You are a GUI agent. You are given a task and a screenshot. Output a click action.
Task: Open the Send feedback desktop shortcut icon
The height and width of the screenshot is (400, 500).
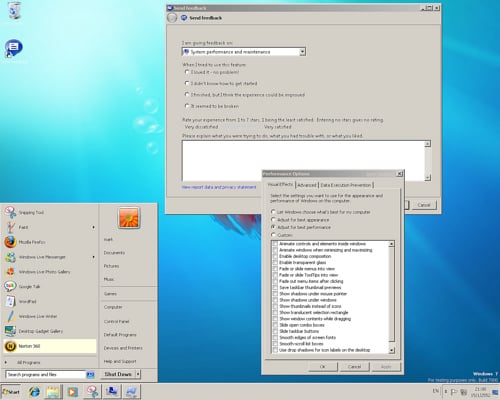point(13,49)
